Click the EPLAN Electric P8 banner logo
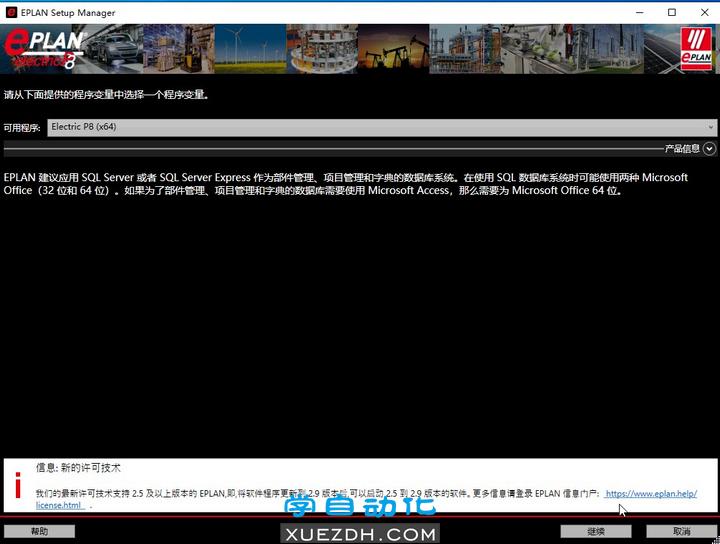720x544 pixels. click(44, 49)
